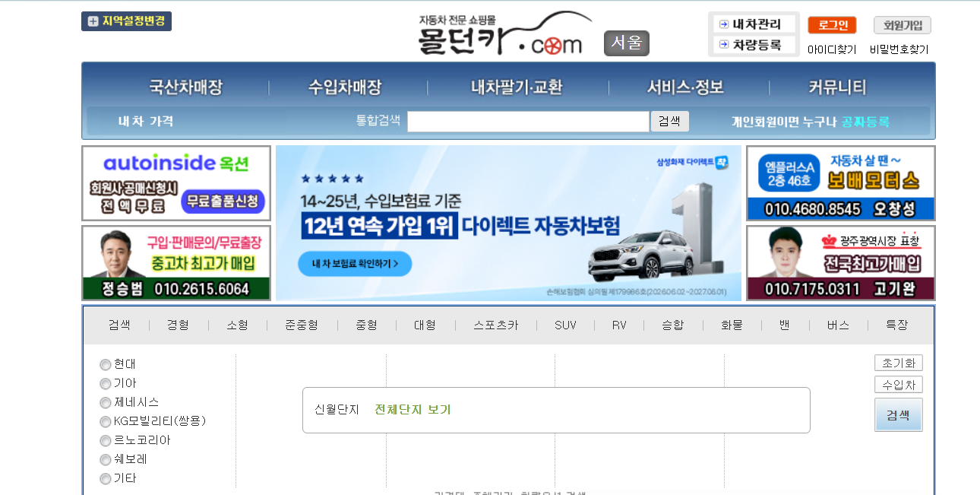Open the 커뮤니티 menu
The height and width of the screenshot is (495, 980).
click(838, 87)
